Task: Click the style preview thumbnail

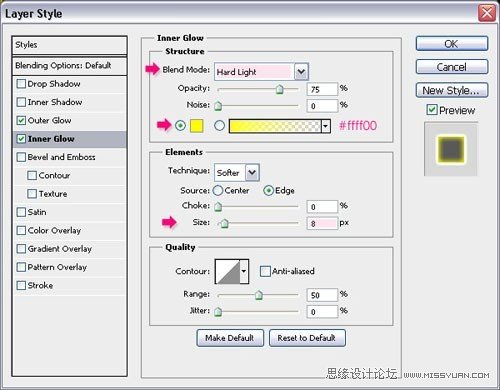Action: click(x=451, y=149)
